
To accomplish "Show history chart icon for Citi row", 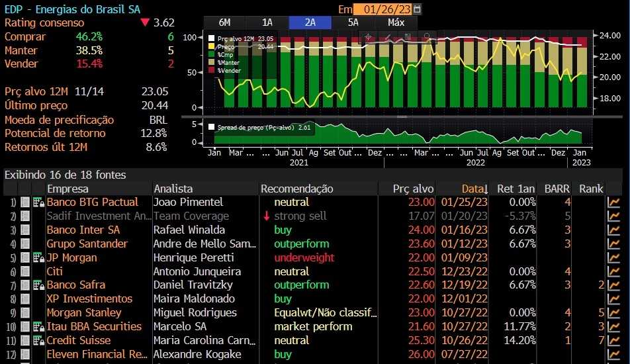I will (x=613, y=271).
